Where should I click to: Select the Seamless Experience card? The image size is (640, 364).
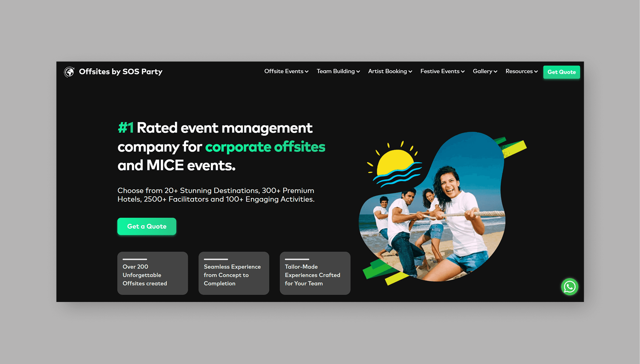click(234, 273)
